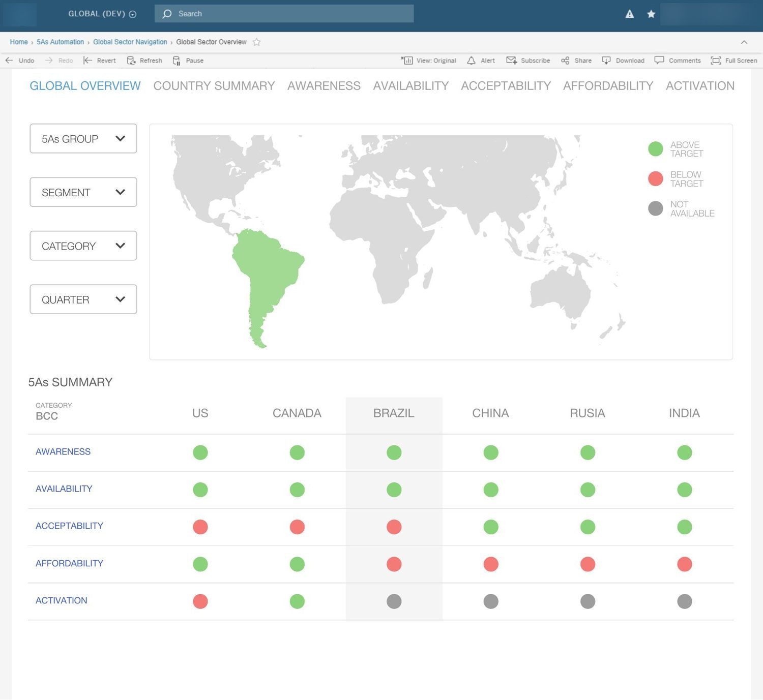Viewport: 763px width, 700px height.
Task: Click the search magnifier icon
Action: (167, 14)
